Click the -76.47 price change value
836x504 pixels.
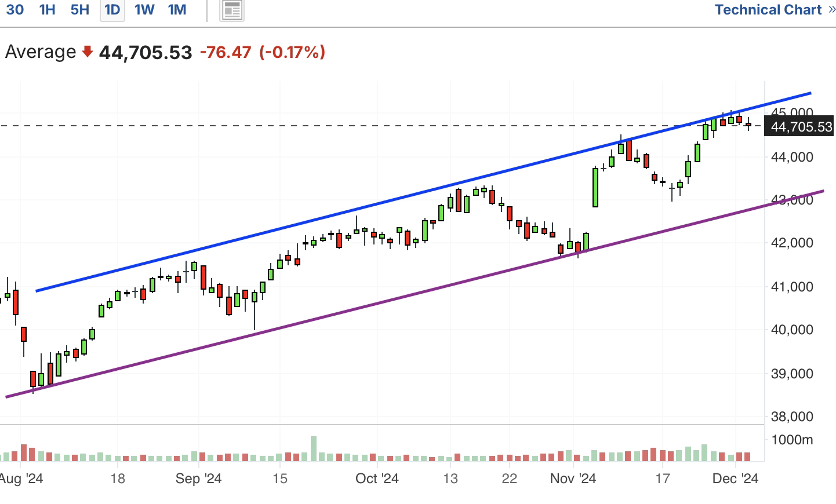226,52
